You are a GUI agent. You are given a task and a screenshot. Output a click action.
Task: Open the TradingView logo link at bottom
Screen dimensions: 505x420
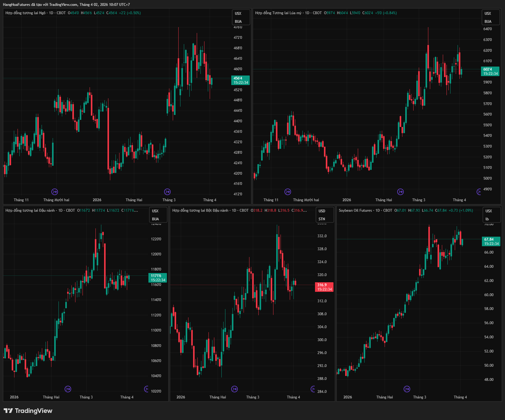28,411
